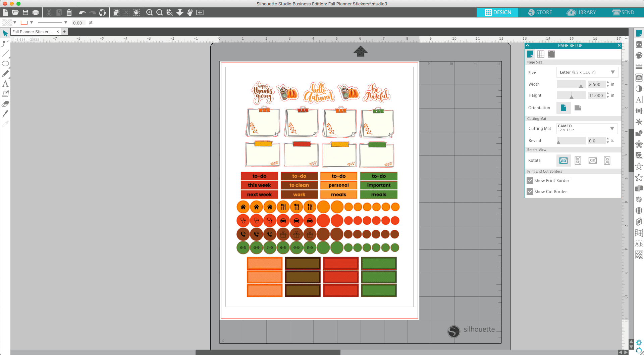Viewport: 644px width, 355px height.
Task: Click the Undo arrow icon
Action: coord(83,12)
